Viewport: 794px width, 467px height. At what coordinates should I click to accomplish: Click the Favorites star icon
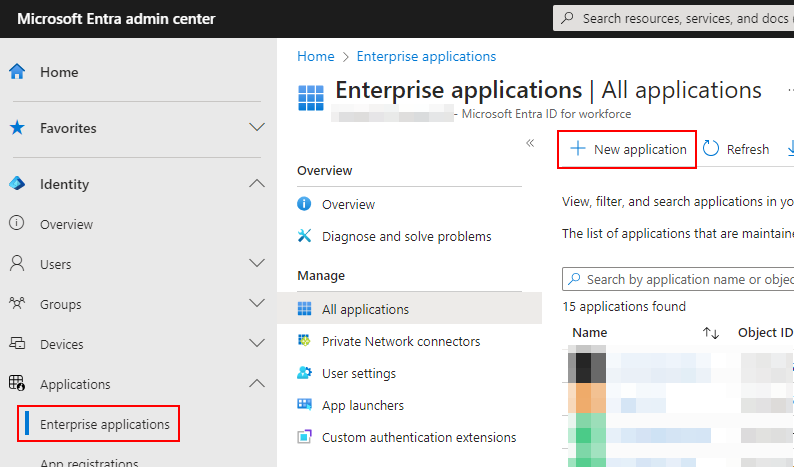pyautogui.click(x=17, y=128)
